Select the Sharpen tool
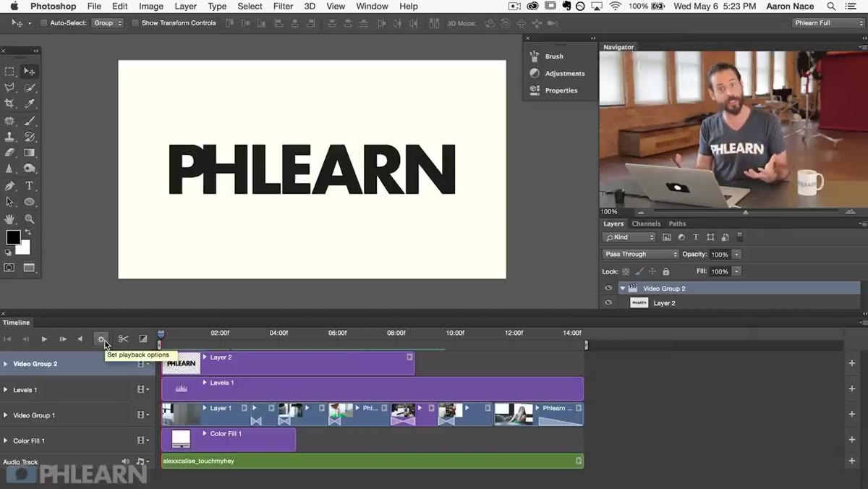868x489 pixels. coord(9,169)
